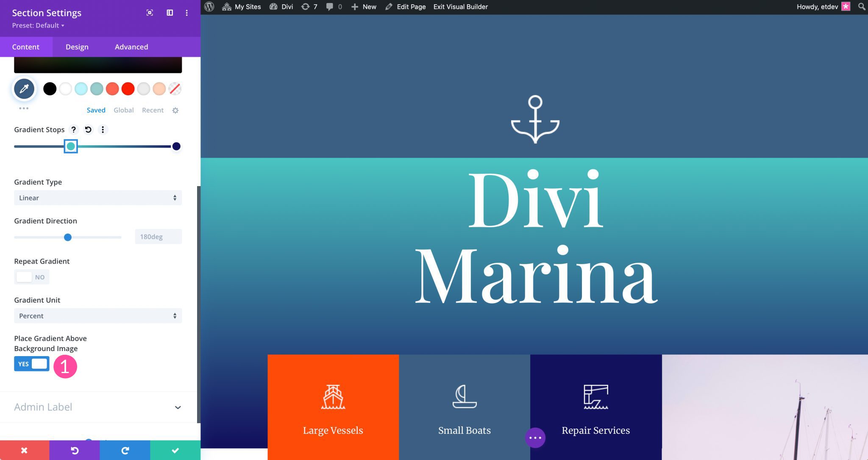Select the Gradient Type Linear dropdown
The image size is (868, 460).
(x=97, y=198)
